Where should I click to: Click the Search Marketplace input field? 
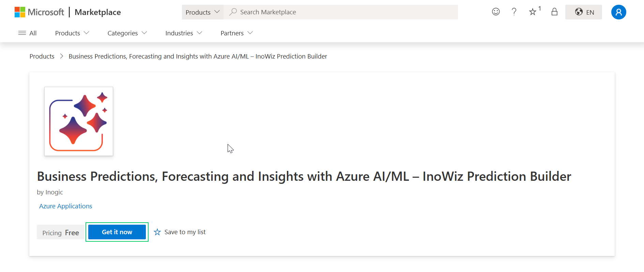pyautogui.click(x=341, y=12)
